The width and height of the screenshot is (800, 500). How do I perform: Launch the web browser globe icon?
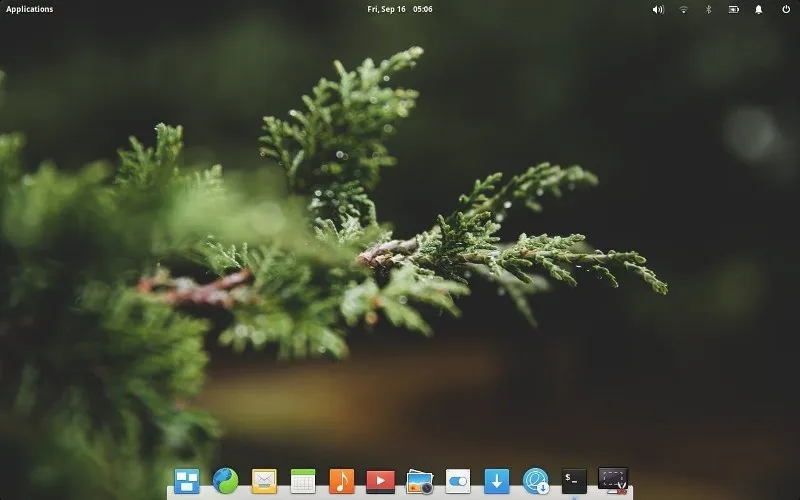(225, 481)
